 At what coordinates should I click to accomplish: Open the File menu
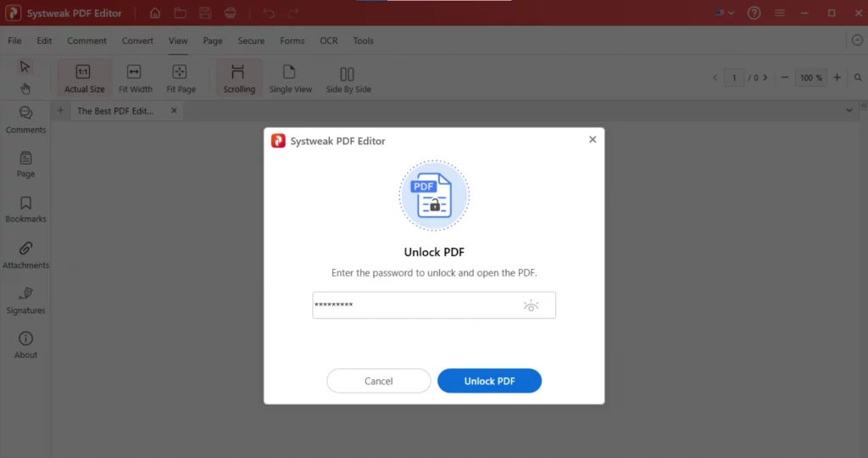tap(14, 41)
